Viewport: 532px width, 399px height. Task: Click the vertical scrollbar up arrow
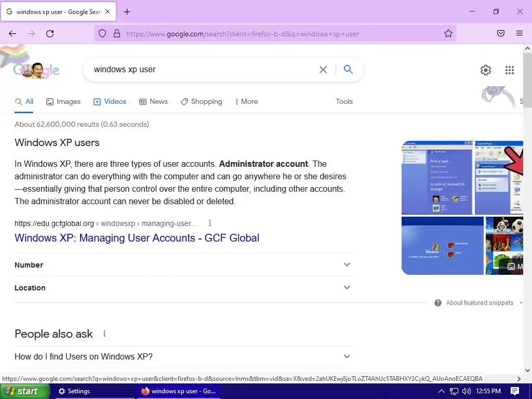coord(527,48)
